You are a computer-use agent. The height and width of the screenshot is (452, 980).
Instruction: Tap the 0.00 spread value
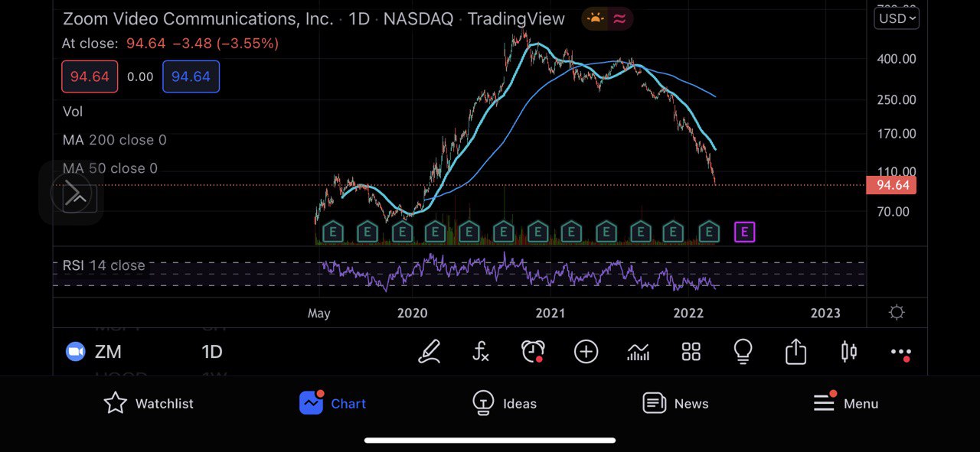click(140, 77)
